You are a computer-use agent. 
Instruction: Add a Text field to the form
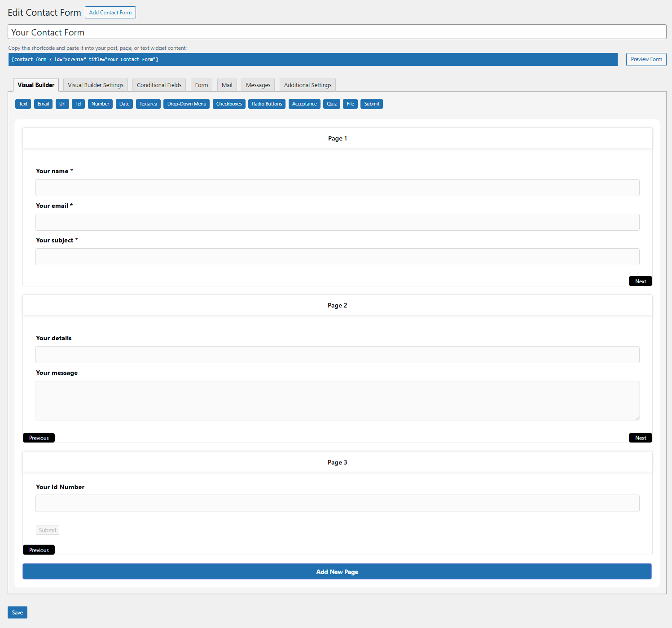[23, 104]
